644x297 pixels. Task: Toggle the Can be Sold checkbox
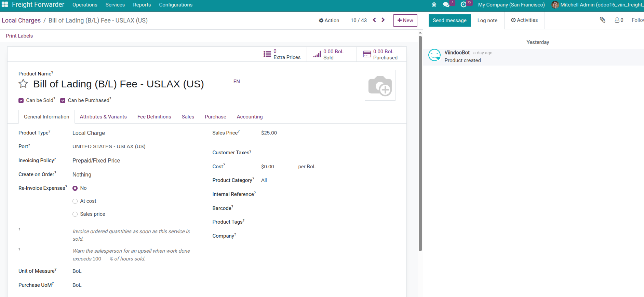pos(21,100)
